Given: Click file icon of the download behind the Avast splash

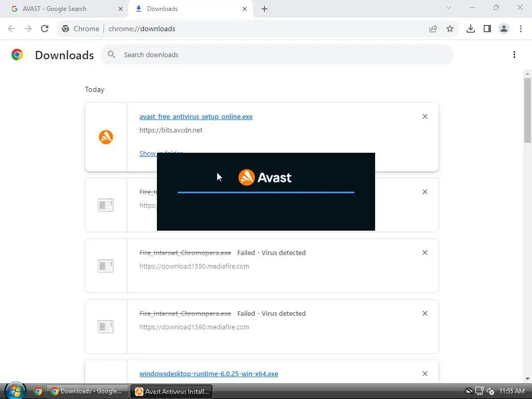Looking at the screenshot, I should tap(105, 205).
